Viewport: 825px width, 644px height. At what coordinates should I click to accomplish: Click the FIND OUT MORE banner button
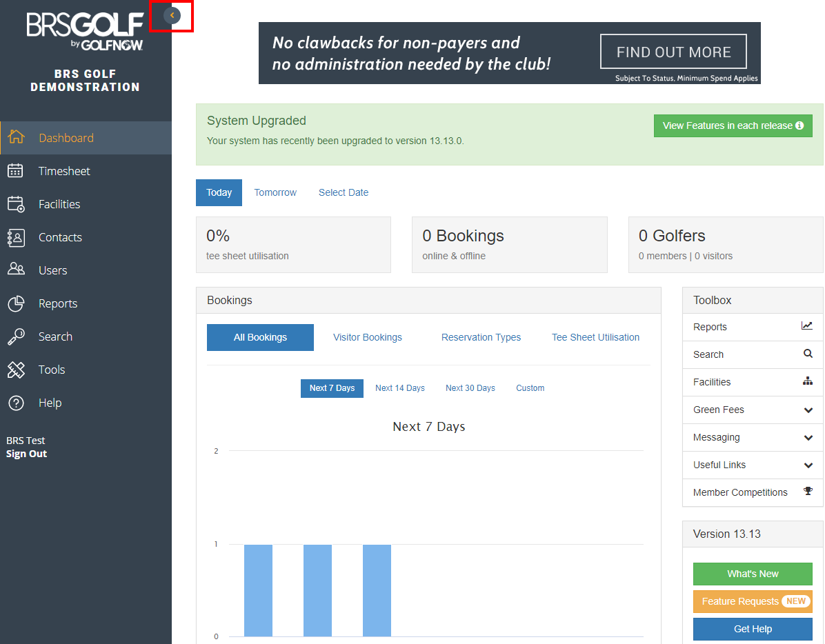pyautogui.click(x=673, y=52)
